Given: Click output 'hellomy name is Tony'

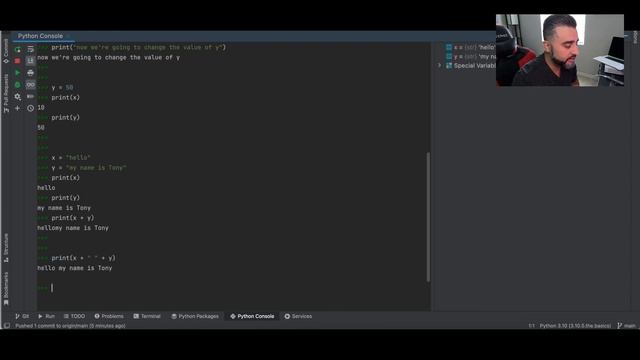Looking at the screenshot, I should [x=73, y=228].
